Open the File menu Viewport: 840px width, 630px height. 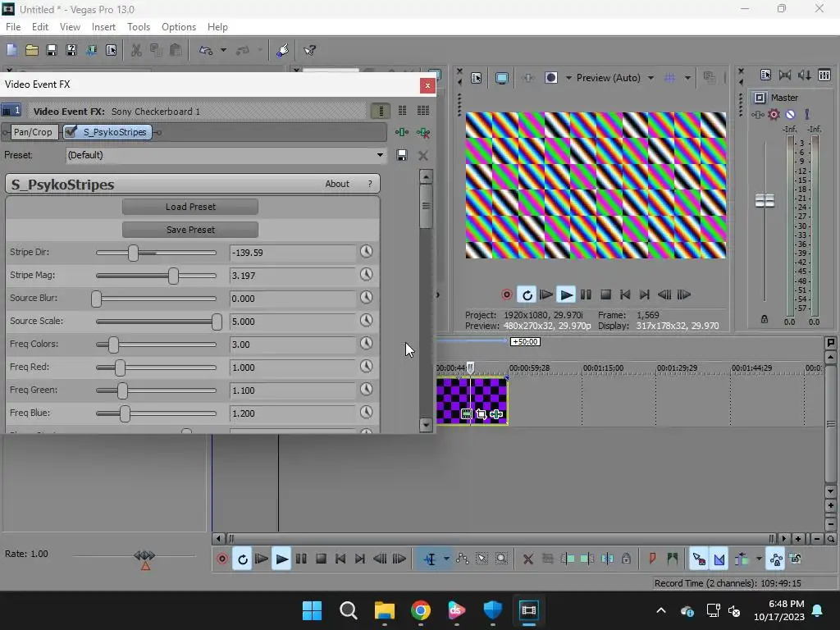coord(13,27)
